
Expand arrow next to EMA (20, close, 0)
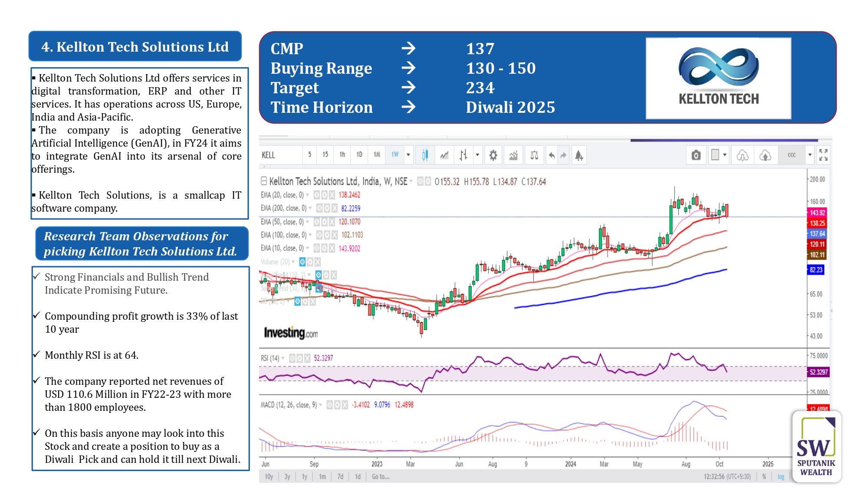[308, 195]
